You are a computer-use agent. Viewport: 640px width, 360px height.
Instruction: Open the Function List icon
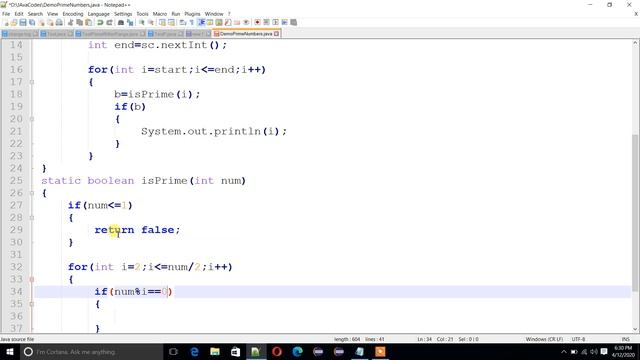point(228,22)
